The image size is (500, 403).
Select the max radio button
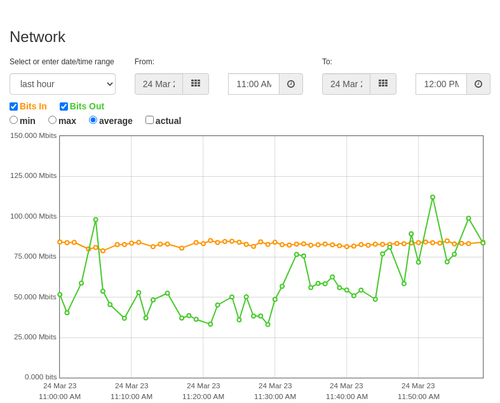coord(52,120)
